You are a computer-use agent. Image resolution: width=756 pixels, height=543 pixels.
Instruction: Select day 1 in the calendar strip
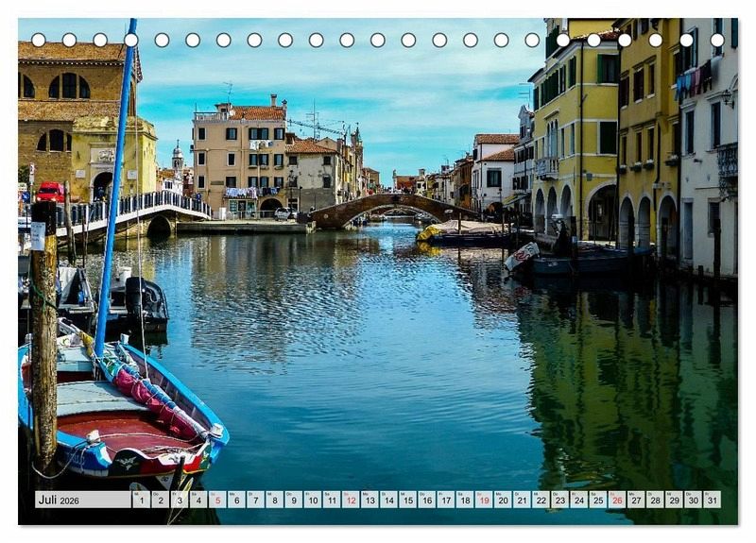tap(141, 500)
